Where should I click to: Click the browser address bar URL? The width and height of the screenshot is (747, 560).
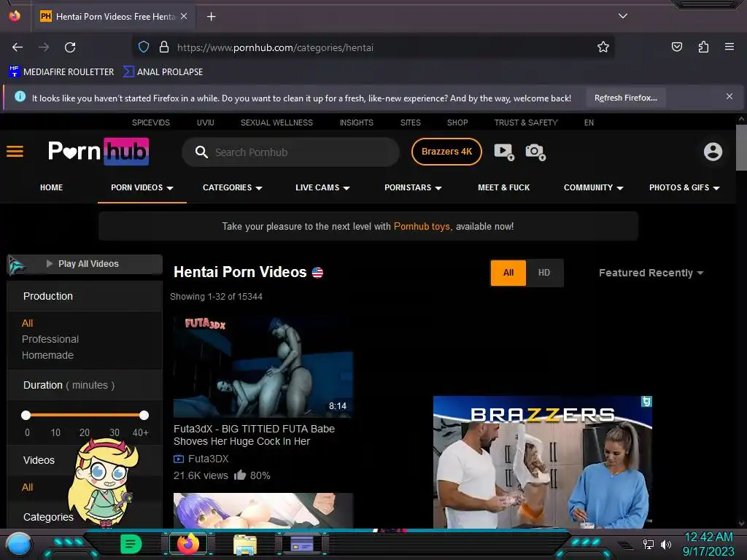click(x=275, y=47)
